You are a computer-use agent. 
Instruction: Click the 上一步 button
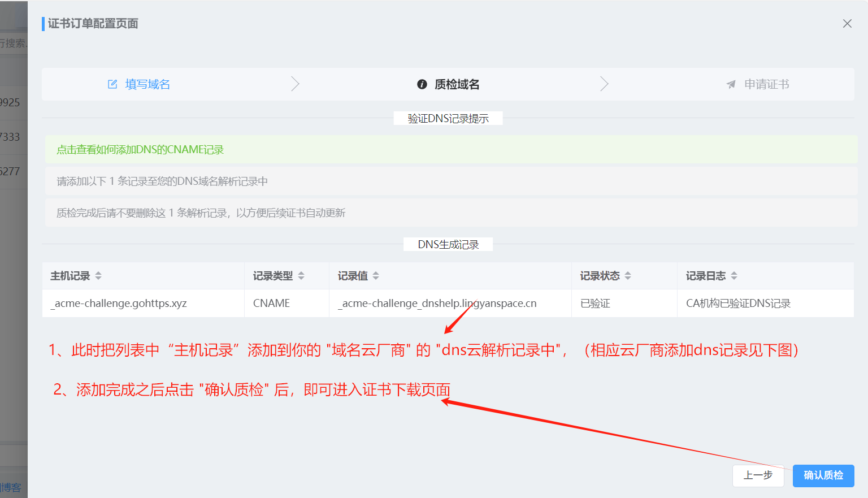758,475
